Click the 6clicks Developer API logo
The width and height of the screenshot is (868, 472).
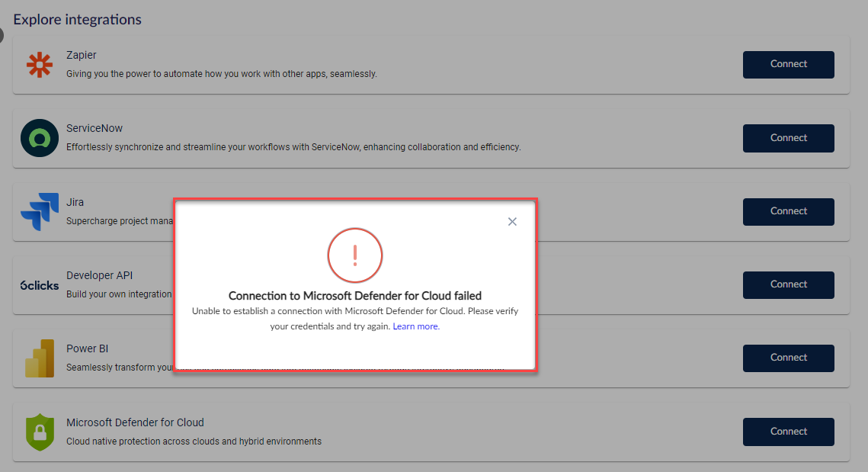(40, 285)
